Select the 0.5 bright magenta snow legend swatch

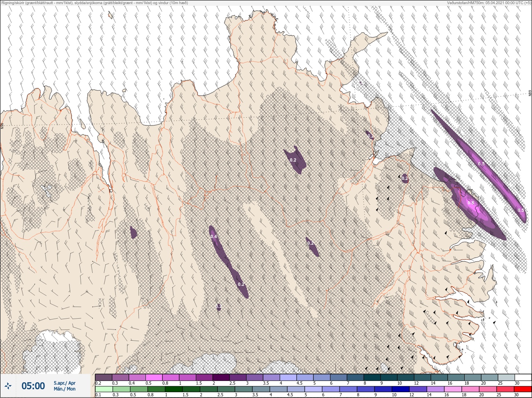click(x=154, y=377)
